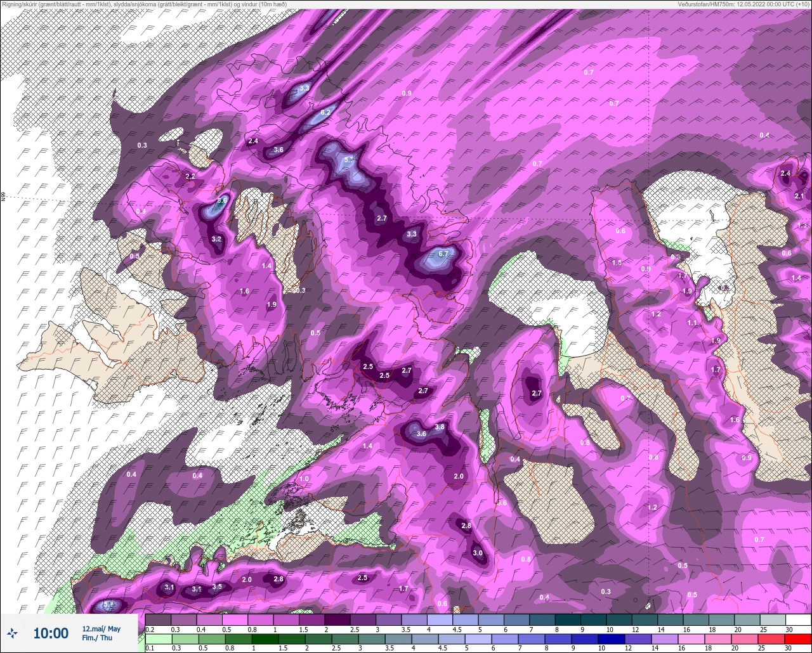This screenshot has height=653, width=812.
Task: Click the 1.1 precipitation value on map
Action: (692, 323)
